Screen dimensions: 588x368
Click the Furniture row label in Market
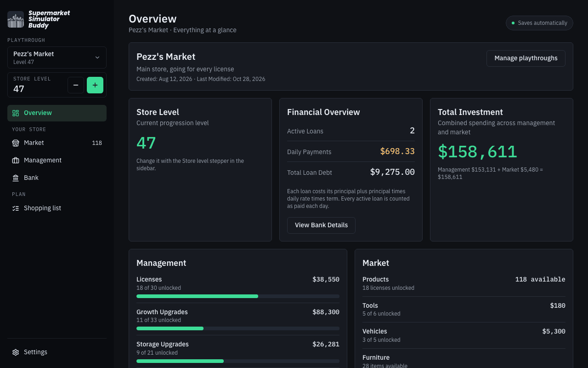coord(376,357)
